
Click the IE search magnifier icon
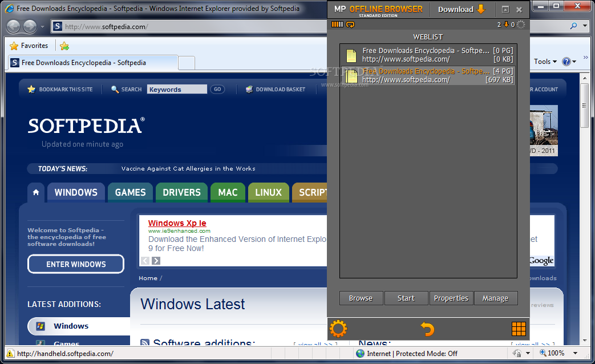573,26
